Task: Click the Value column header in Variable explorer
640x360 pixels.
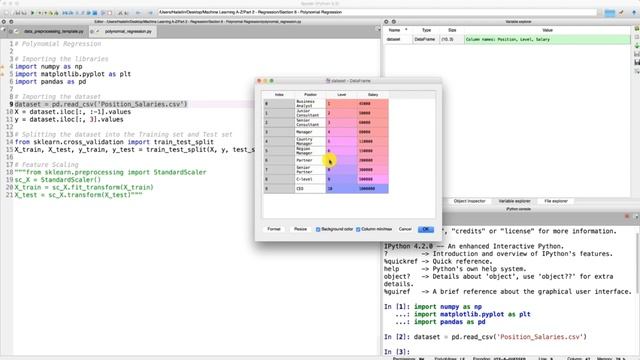Action: [547, 30]
